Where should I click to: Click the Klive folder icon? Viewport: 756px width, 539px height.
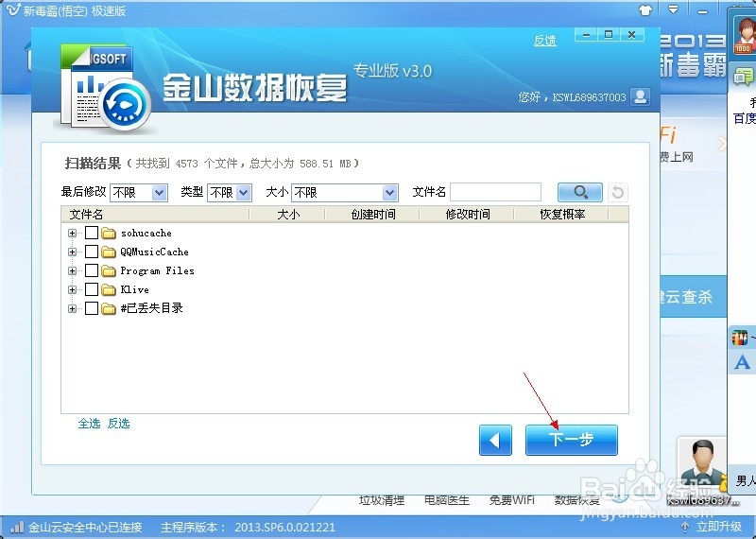[109, 289]
